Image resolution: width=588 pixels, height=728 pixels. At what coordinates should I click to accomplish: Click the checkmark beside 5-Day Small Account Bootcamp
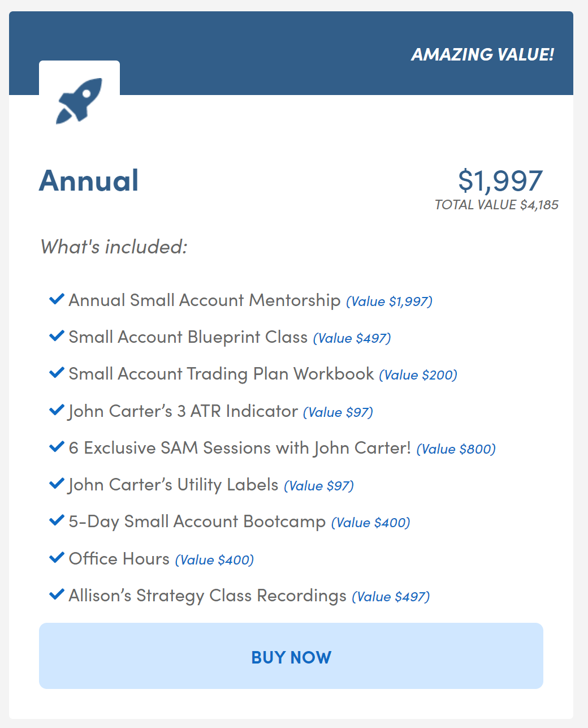(x=57, y=520)
